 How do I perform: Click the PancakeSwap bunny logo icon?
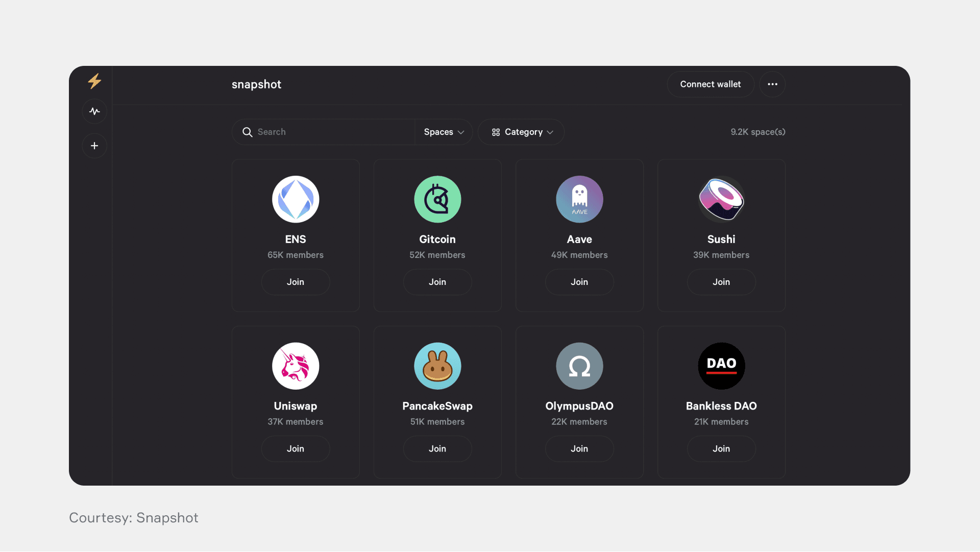(x=437, y=366)
